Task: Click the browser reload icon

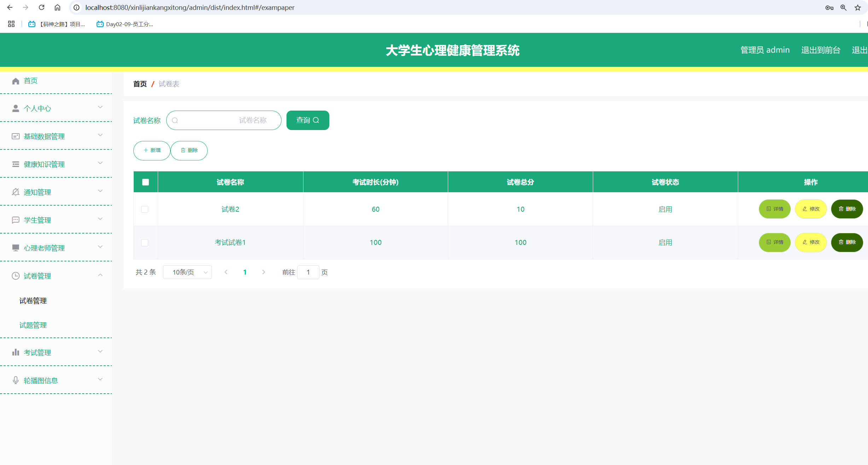Action: click(41, 7)
